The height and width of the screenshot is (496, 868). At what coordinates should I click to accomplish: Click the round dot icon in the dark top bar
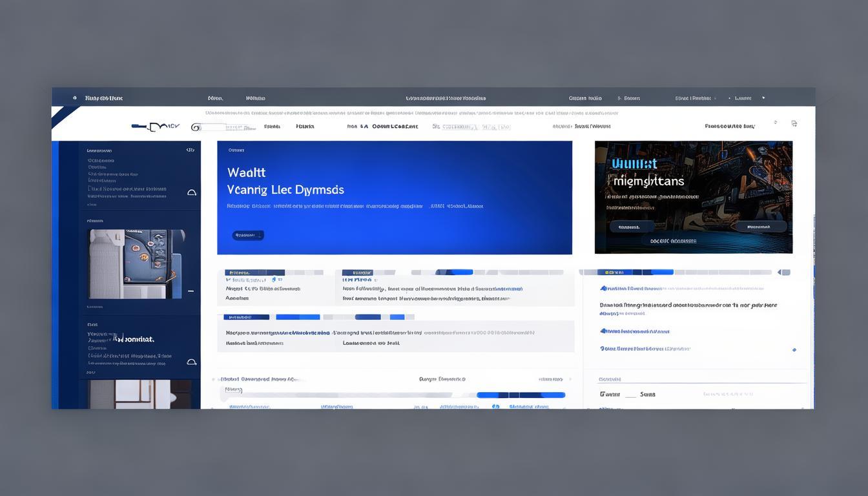pos(75,98)
